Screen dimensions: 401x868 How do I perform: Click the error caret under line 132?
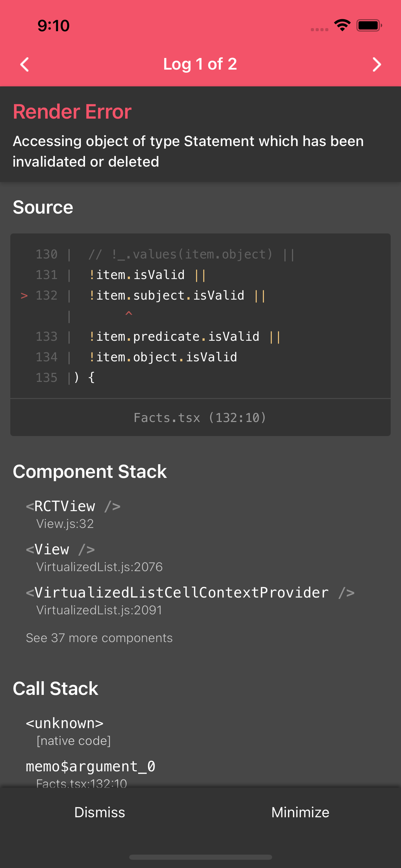pyautogui.click(x=129, y=314)
